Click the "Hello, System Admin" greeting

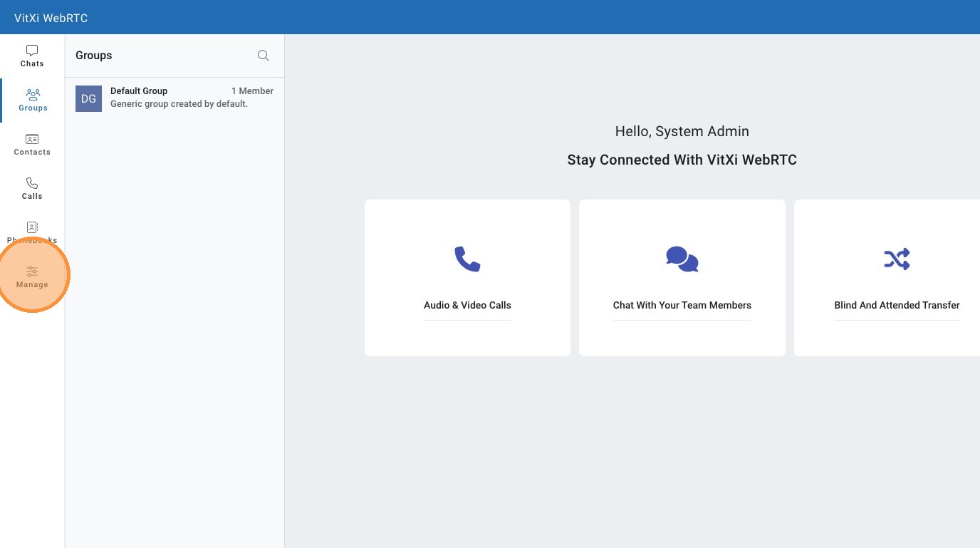tap(682, 131)
